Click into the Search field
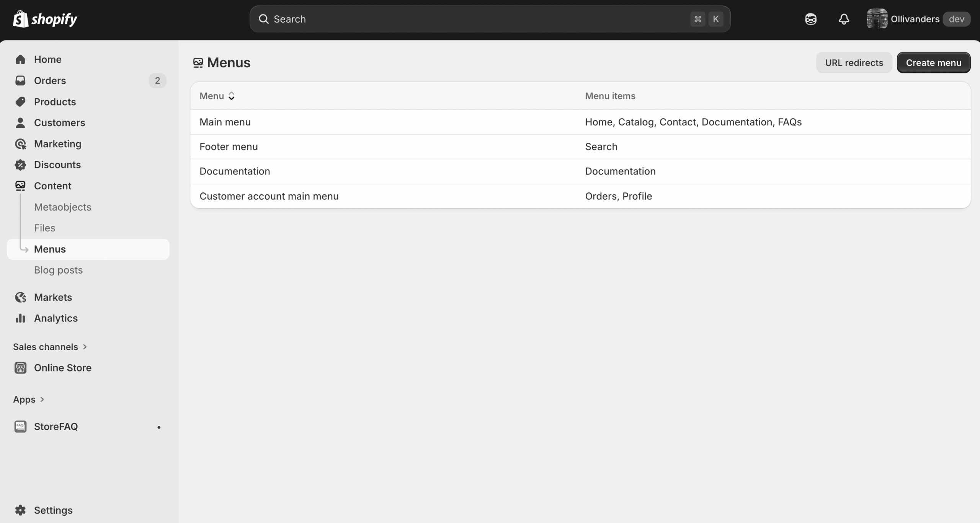 coord(490,19)
